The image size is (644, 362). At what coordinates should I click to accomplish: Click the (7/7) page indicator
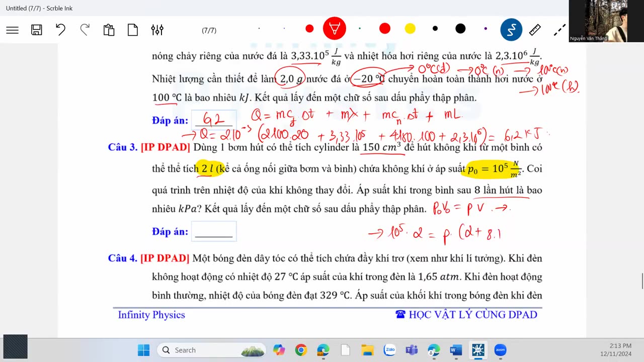click(209, 31)
